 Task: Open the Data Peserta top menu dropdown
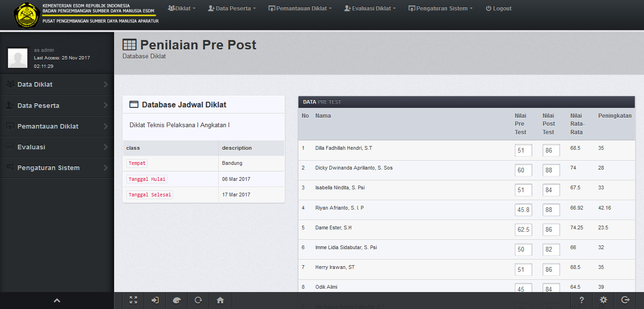[232, 8]
